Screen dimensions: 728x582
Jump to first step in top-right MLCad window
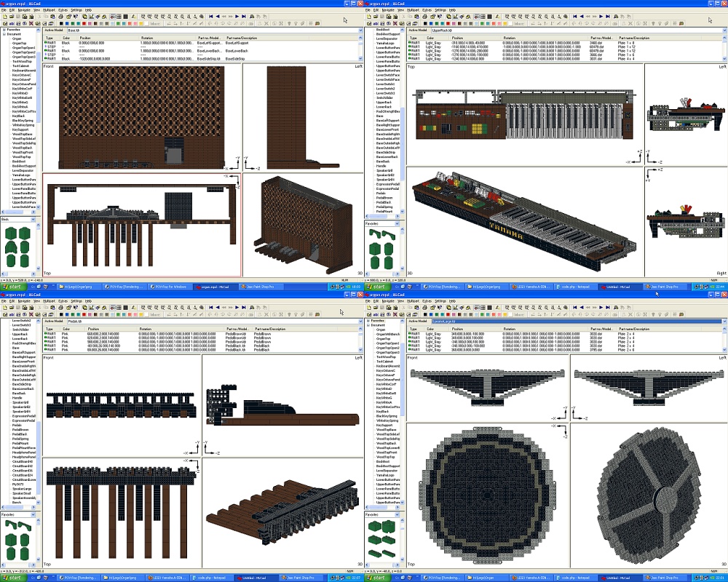575,17
